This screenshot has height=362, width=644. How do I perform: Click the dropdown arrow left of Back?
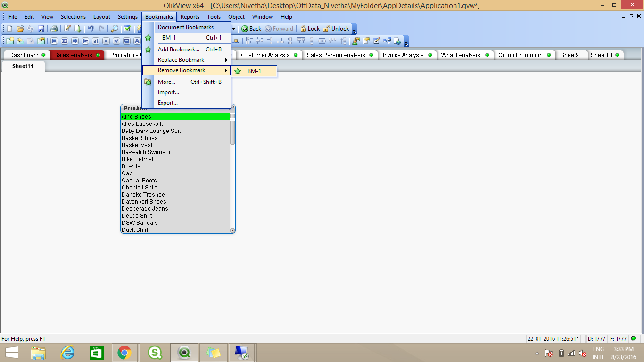pyautogui.click(x=233, y=29)
